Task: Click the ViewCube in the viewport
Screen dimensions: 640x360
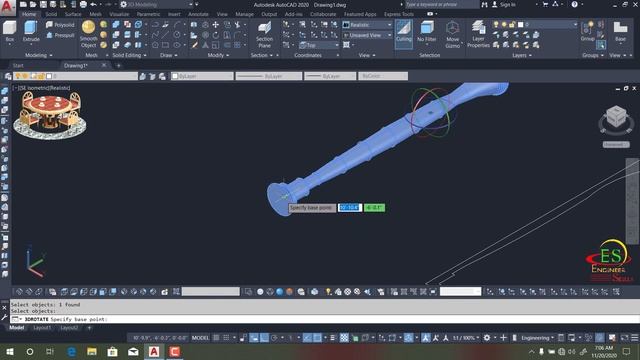Action: tap(616, 117)
